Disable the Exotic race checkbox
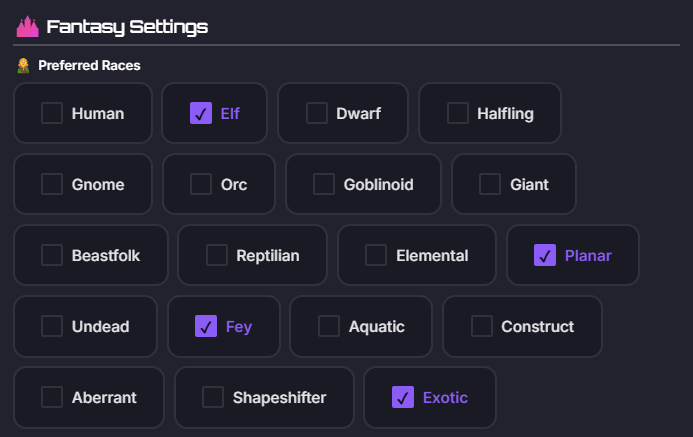This screenshot has width=693, height=437. tap(403, 397)
